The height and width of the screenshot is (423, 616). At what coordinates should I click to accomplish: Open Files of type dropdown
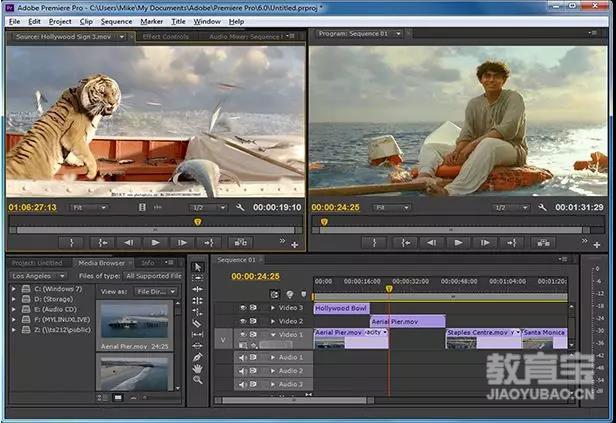point(153,276)
